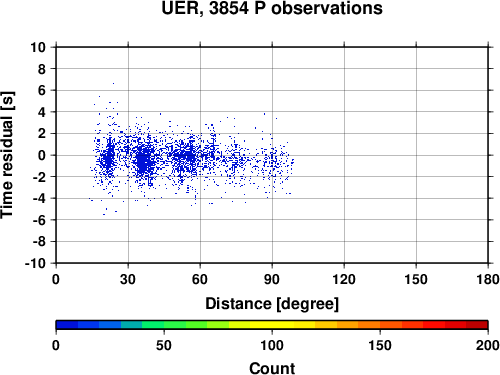This screenshot has width=500, height=375.
Task: Click the y-axis tick label 10
Action: (38, 47)
